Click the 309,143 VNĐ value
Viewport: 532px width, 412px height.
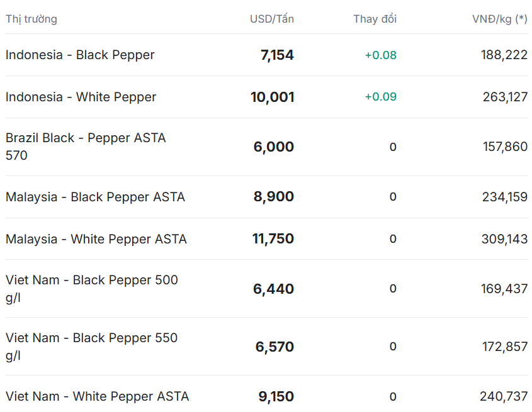click(504, 239)
